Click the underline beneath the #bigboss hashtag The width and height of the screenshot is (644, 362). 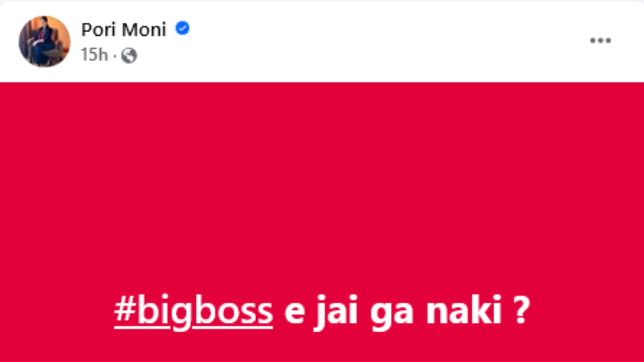click(194, 328)
